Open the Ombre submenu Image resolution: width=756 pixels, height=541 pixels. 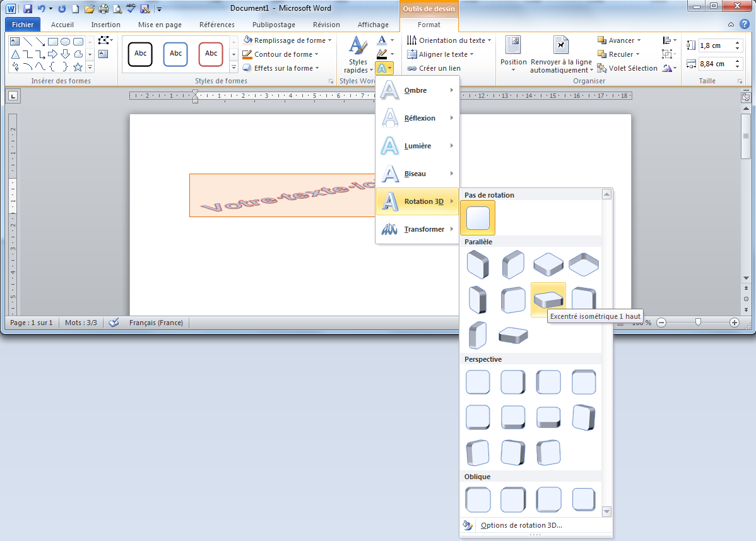pyautogui.click(x=418, y=90)
